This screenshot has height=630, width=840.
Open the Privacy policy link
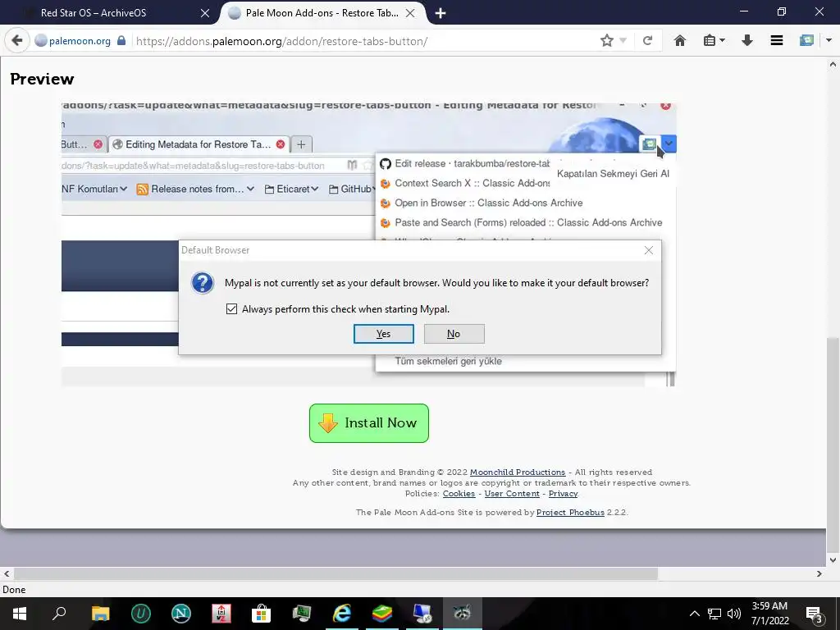pos(563,493)
